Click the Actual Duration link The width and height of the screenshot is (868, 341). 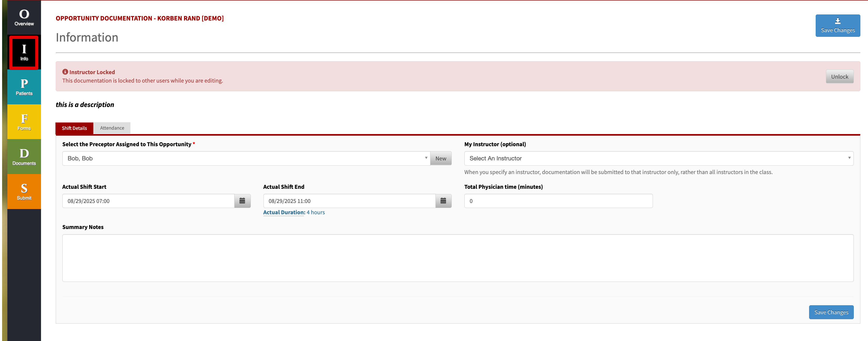pos(284,212)
